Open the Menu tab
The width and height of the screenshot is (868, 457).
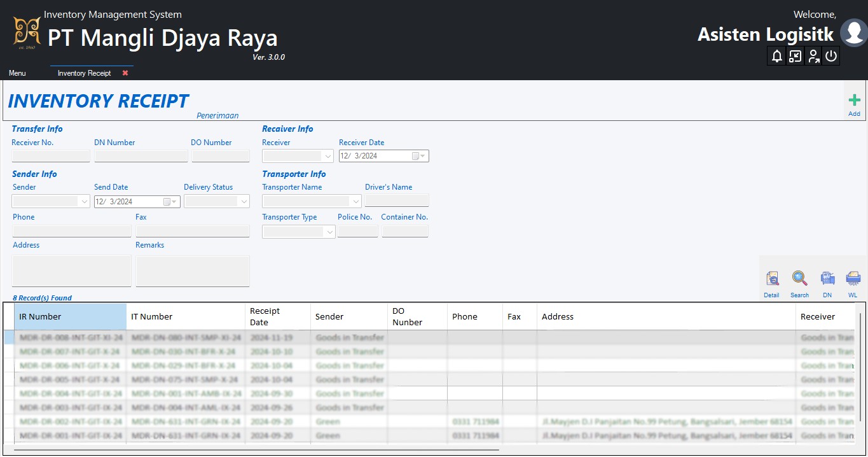click(x=17, y=73)
